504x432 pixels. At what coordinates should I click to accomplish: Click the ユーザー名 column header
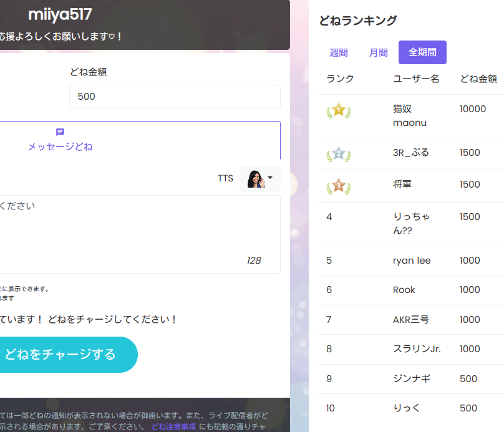(x=416, y=79)
